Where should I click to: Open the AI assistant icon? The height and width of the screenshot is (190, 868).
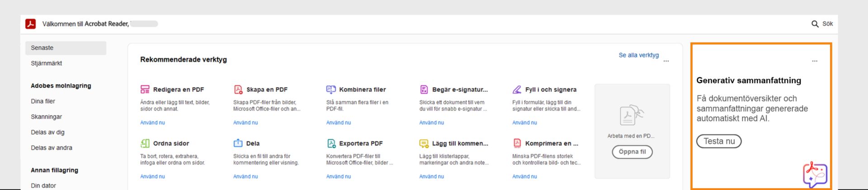815,174
